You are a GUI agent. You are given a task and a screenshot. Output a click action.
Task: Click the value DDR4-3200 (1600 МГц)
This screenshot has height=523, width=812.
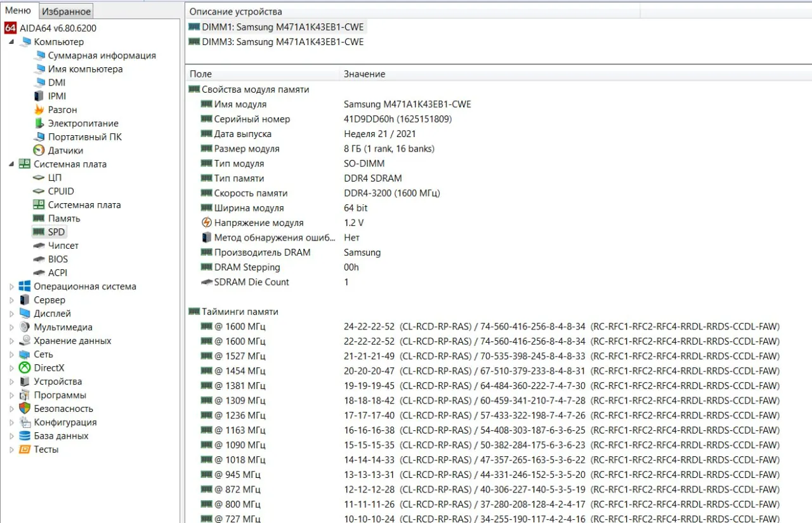(392, 193)
